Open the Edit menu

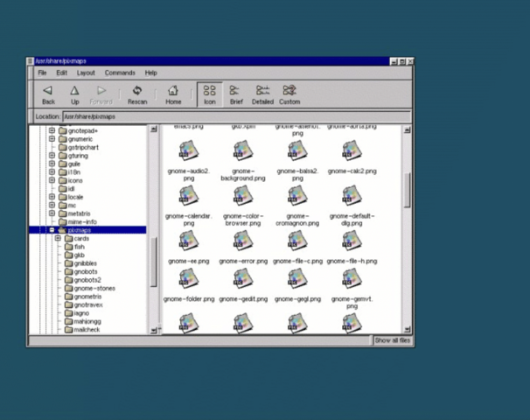coord(61,73)
